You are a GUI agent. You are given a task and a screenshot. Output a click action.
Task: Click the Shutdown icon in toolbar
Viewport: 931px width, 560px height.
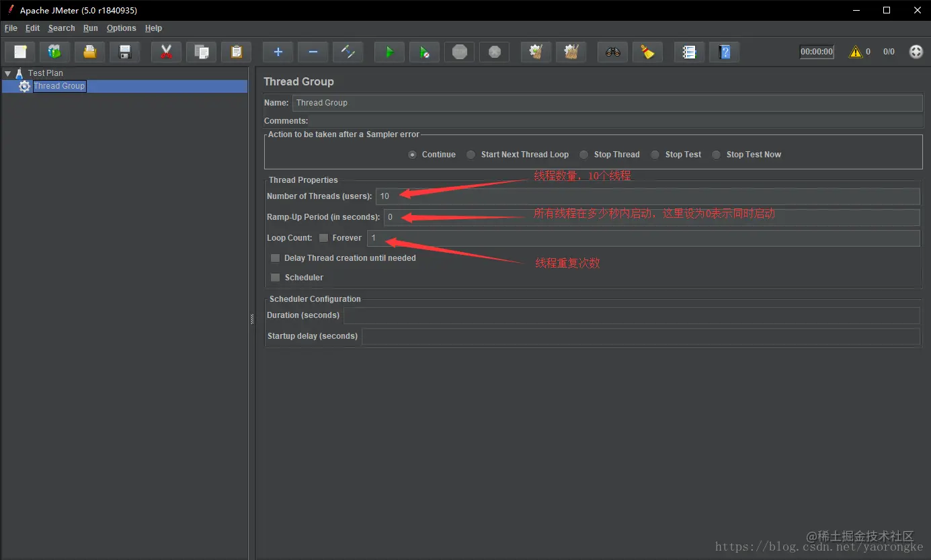point(495,52)
